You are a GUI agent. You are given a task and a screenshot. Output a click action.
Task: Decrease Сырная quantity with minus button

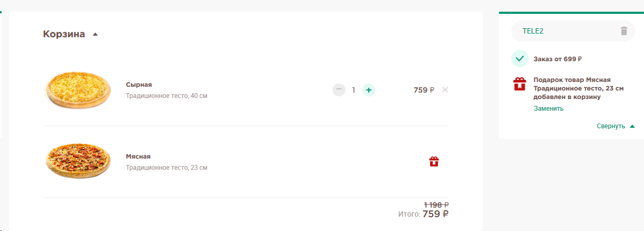[339, 90]
